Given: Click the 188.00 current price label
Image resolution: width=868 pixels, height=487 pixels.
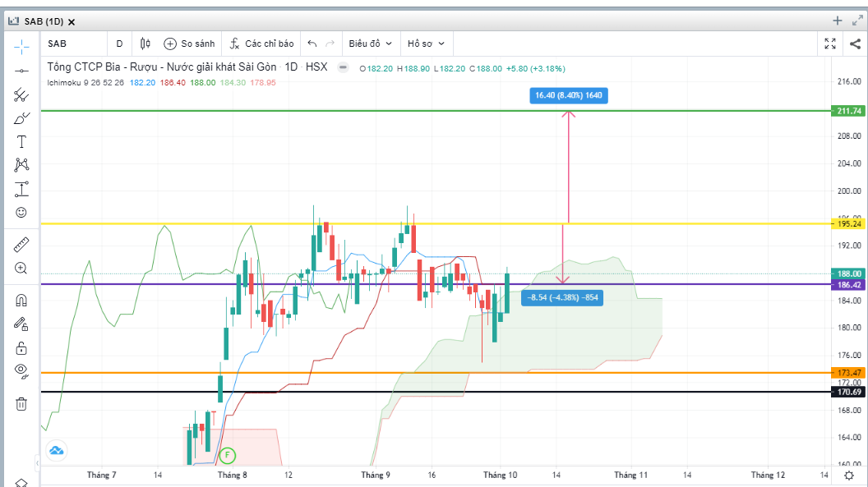Looking at the screenshot, I should (x=848, y=273).
